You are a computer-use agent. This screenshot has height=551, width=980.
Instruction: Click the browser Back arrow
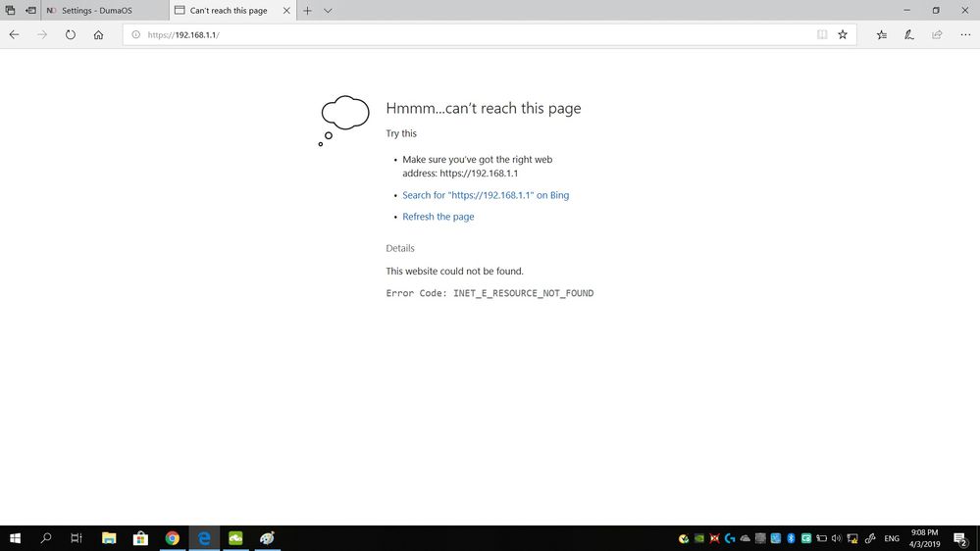(14, 34)
